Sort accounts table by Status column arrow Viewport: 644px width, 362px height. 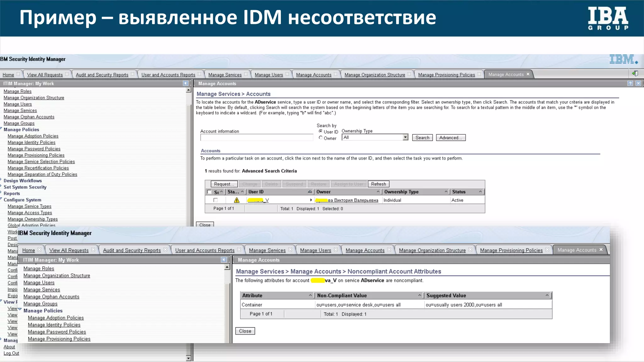(480, 191)
